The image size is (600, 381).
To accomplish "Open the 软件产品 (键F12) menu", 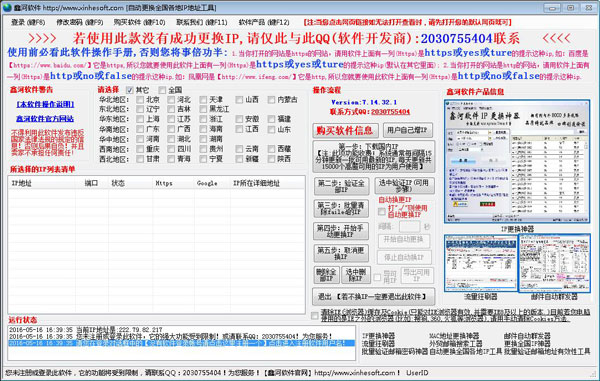I will pyautogui.click(x=264, y=23).
